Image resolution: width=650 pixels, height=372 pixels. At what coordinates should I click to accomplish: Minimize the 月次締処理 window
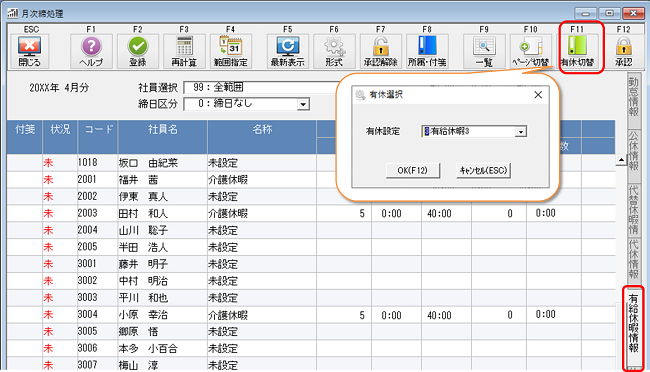click(586, 13)
